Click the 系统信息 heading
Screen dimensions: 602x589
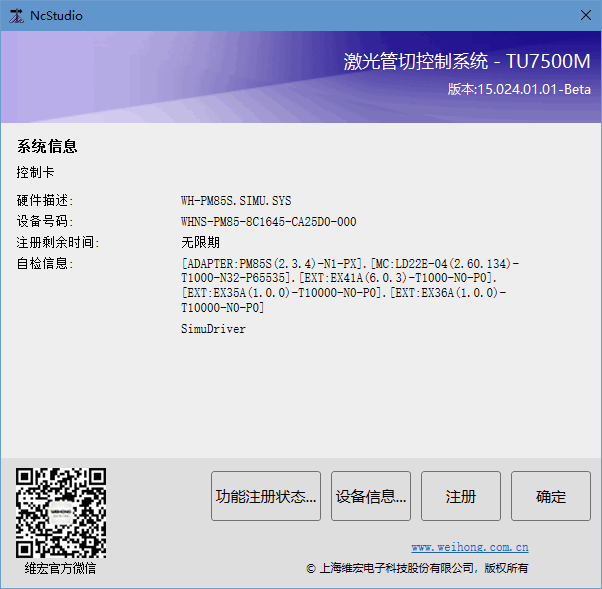tap(47, 146)
